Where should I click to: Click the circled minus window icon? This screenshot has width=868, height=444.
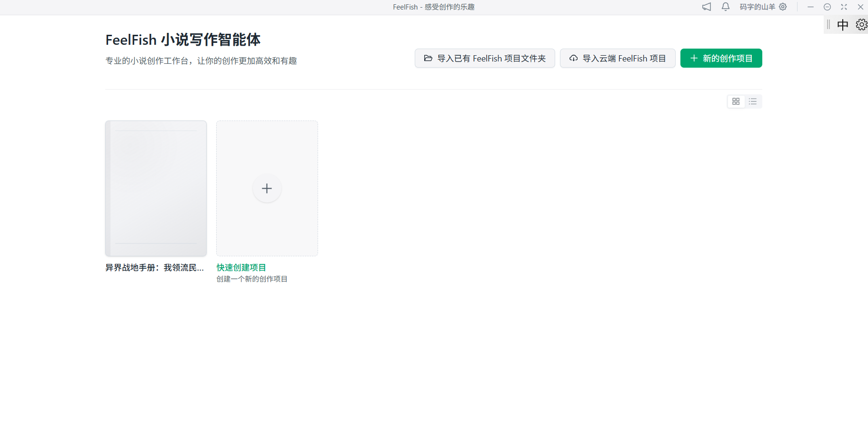coord(828,7)
